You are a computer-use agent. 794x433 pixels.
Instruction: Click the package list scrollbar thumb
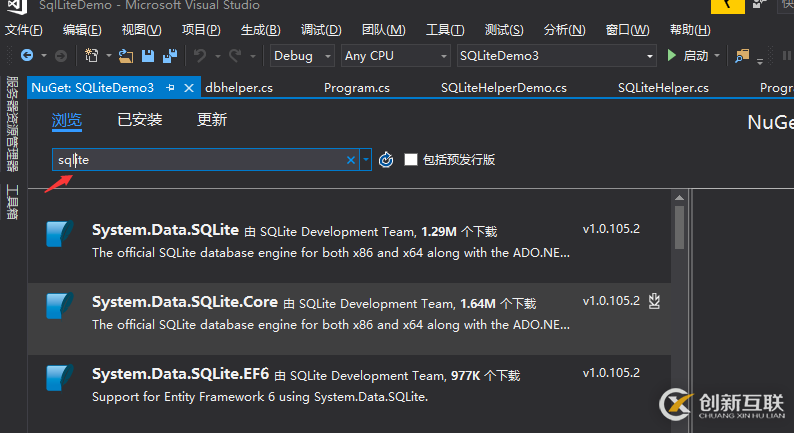680,227
